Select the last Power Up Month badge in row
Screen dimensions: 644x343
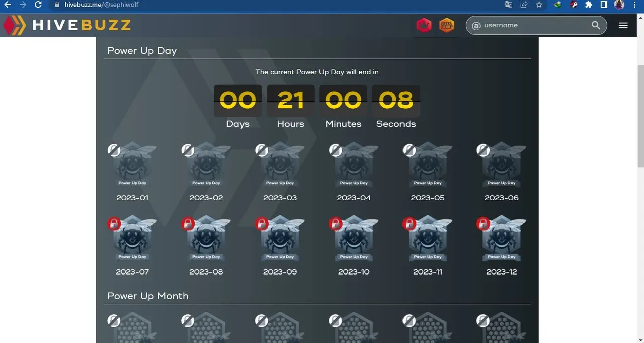(502, 328)
